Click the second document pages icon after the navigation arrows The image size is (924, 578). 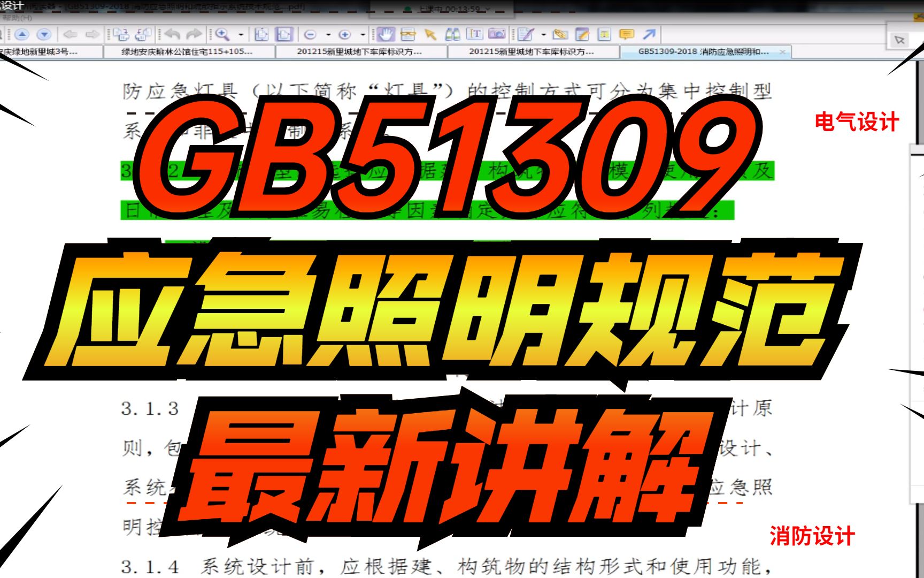point(143,35)
